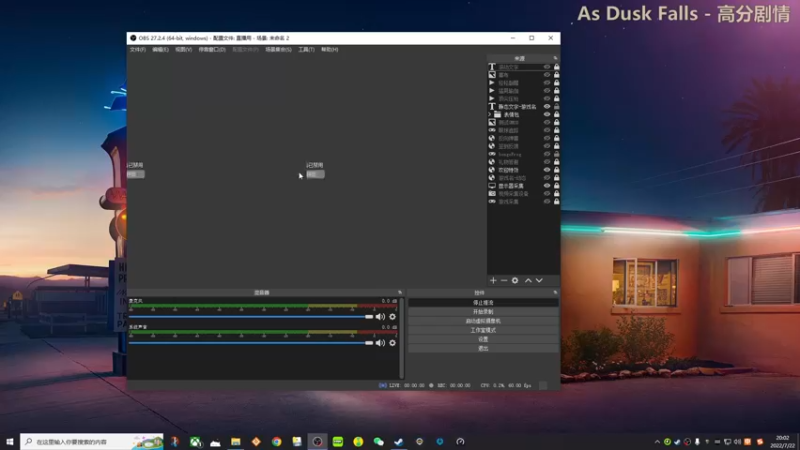
Task: Open OBS 设置 settings button
Action: pyautogui.click(x=483, y=339)
